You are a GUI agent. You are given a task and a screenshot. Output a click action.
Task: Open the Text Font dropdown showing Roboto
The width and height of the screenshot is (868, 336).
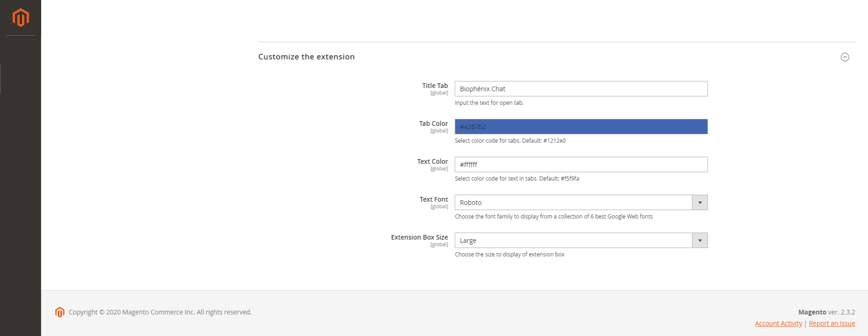coord(573,203)
